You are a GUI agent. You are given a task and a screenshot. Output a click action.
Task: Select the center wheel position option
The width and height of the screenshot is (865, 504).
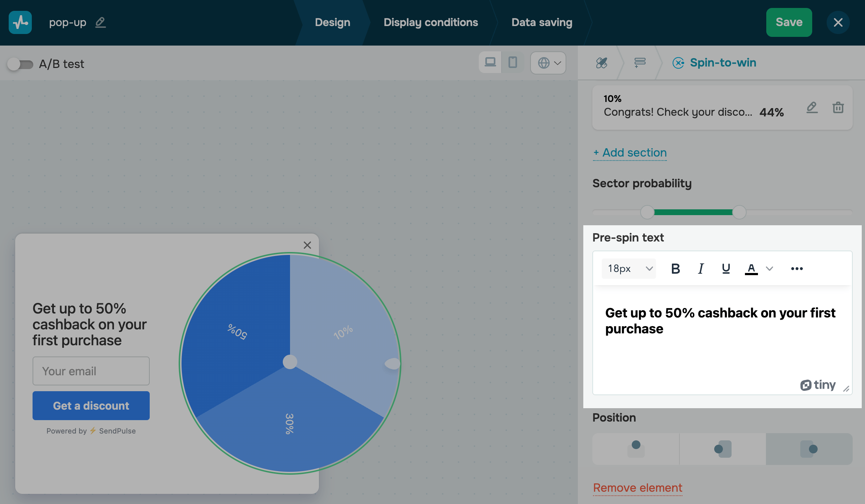(x=723, y=449)
